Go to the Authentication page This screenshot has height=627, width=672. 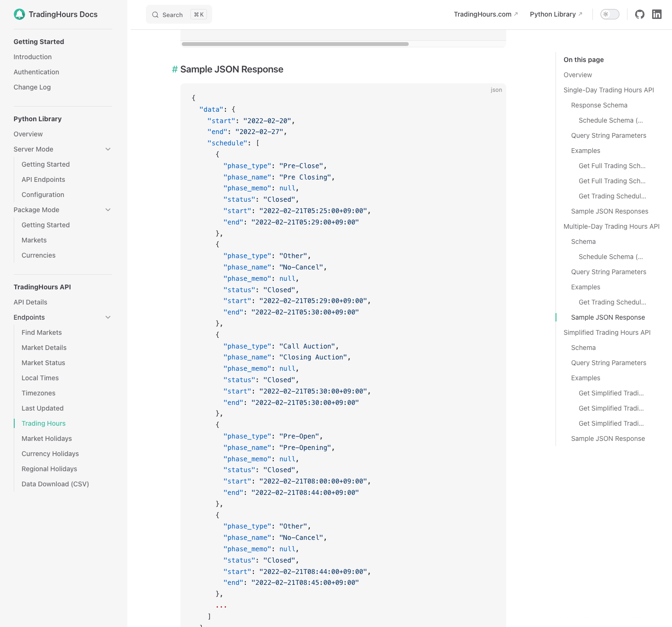(x=36, y=72)
